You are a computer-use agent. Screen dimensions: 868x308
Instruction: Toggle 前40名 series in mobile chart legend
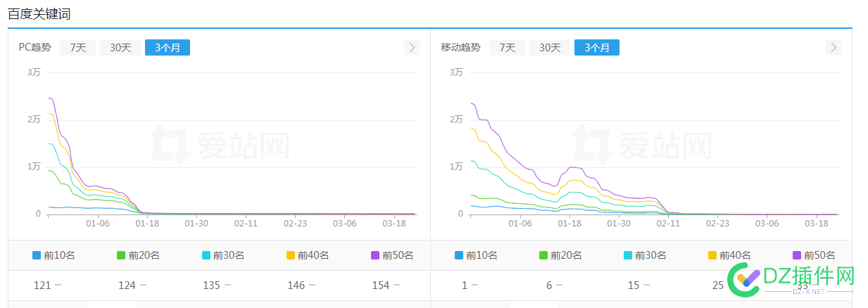click(729, 255)
